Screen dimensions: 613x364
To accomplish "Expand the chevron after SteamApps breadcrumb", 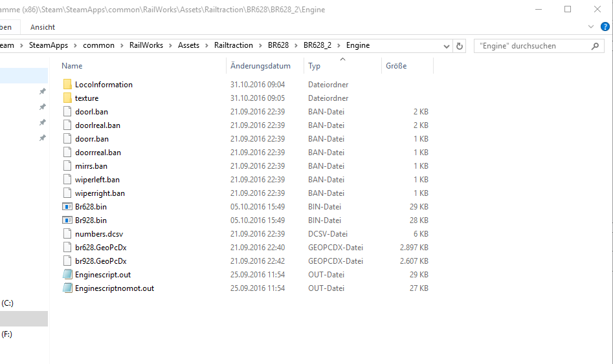I will (x=76, y=46).
